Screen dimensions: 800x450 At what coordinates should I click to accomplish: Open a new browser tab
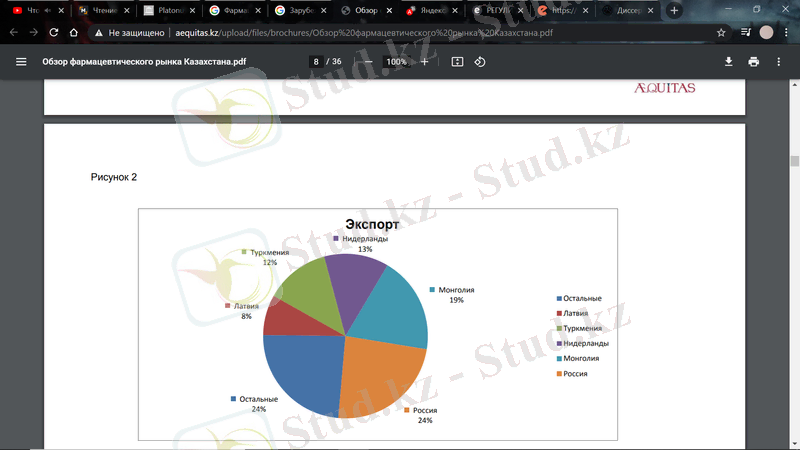674,10
